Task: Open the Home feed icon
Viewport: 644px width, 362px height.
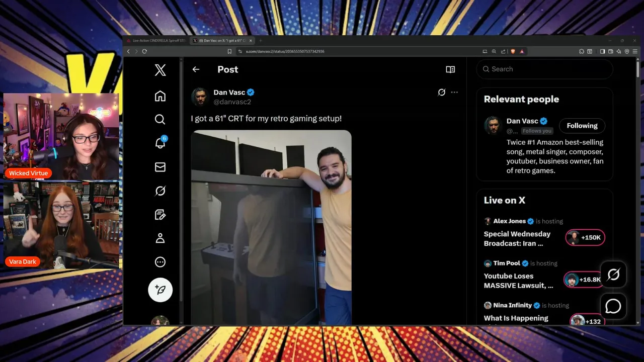Action: [160, 96]
